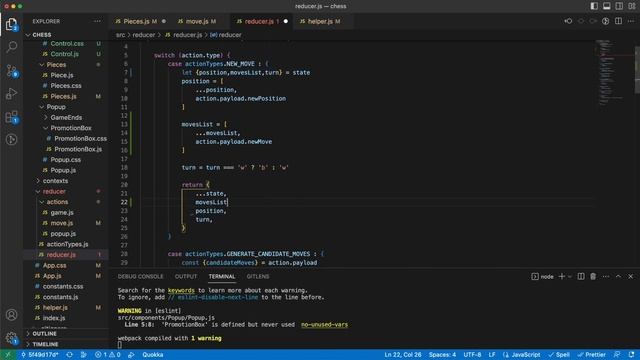The image size is (640, 360).
Task: Click the editor minimap
Action: point(614,73)
